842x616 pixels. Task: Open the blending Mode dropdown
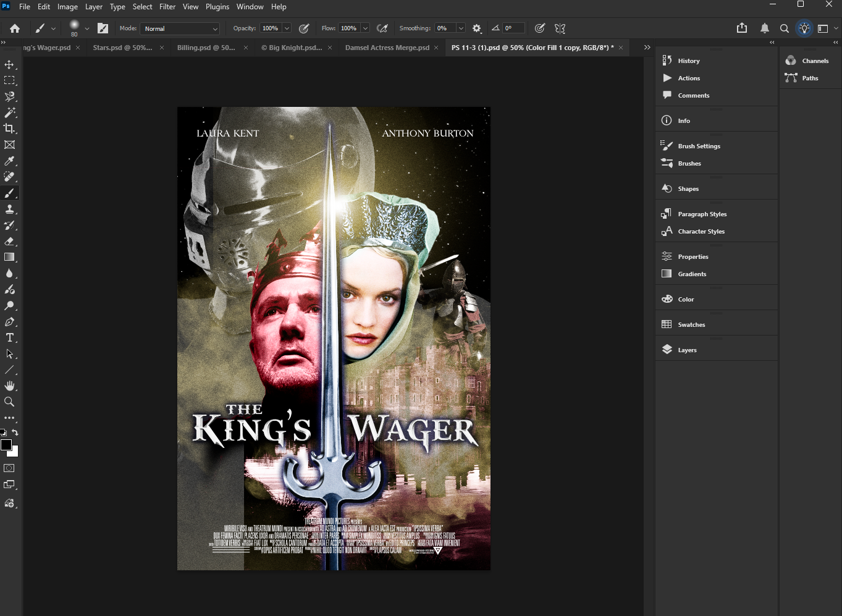(x=180, y=28)
